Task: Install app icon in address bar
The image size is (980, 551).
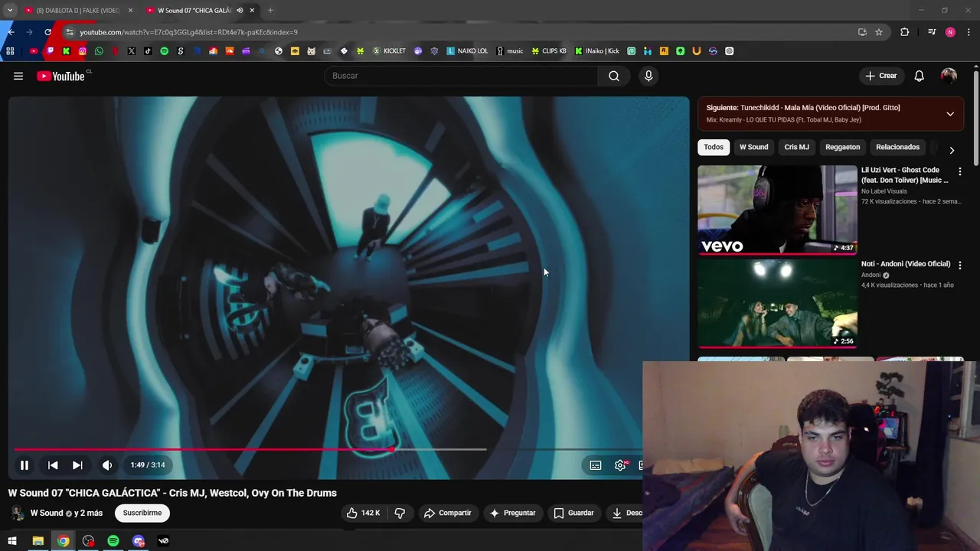Action: coord(862,32)
